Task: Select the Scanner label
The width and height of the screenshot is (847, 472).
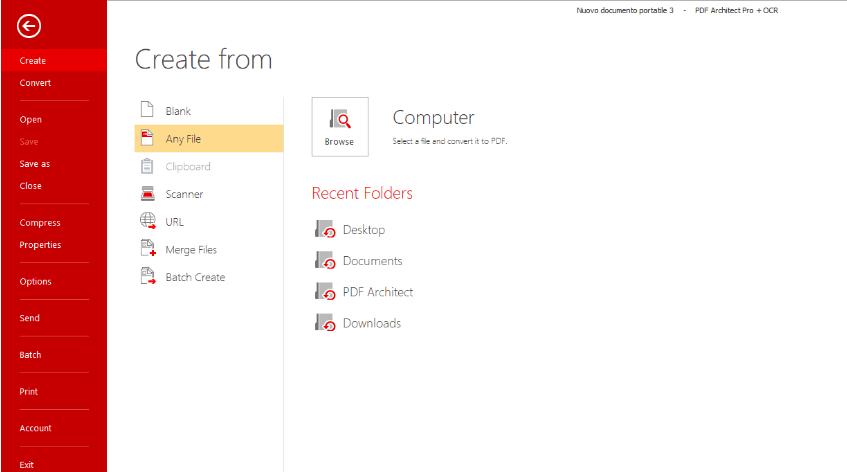Action: [x=184, y=194]
